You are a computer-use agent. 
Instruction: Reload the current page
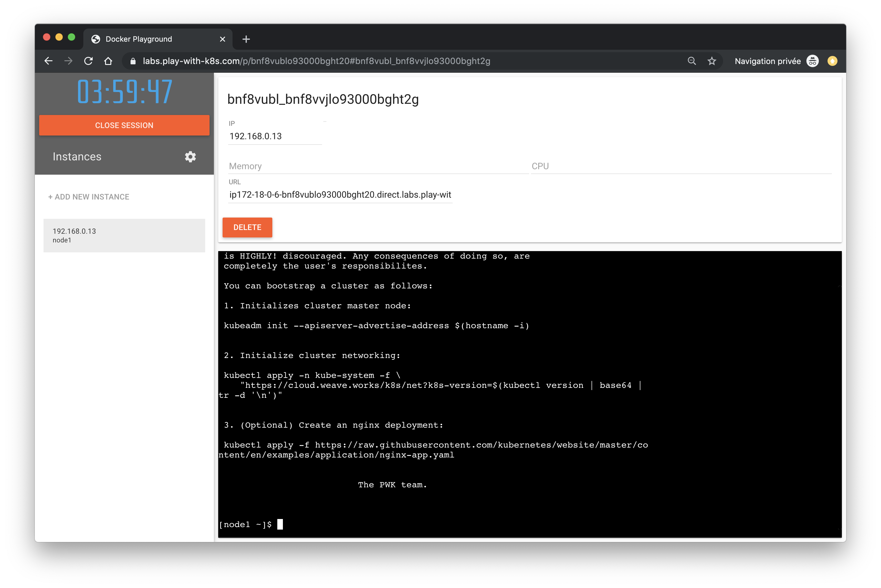click(x=89, y=61)
